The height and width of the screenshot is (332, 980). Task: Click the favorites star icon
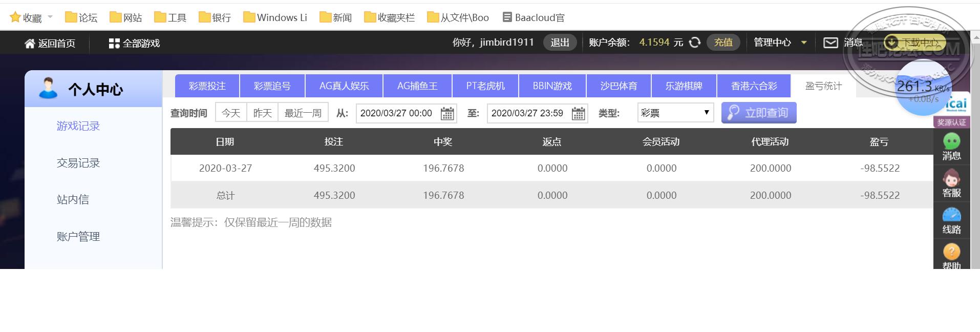15,17
